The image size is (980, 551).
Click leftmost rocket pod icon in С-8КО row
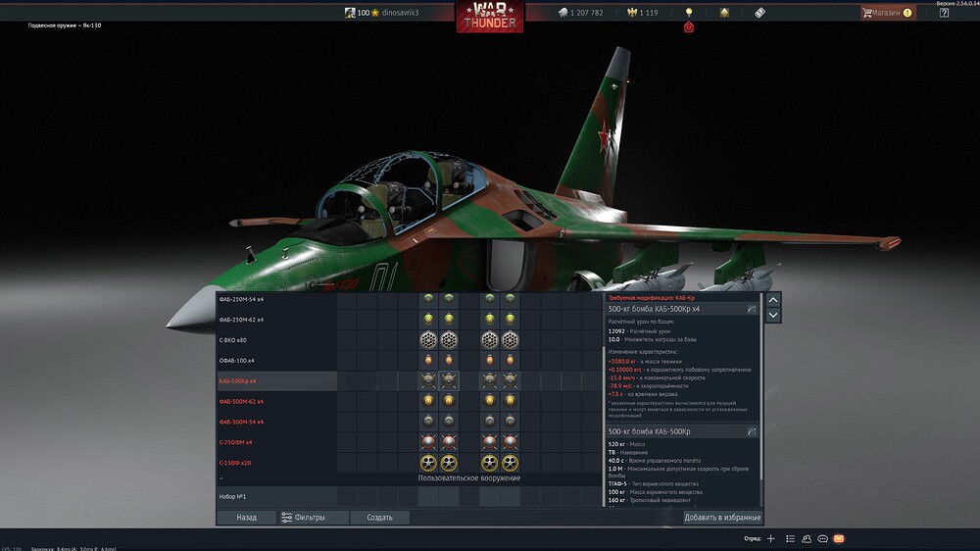coord(428,339)
